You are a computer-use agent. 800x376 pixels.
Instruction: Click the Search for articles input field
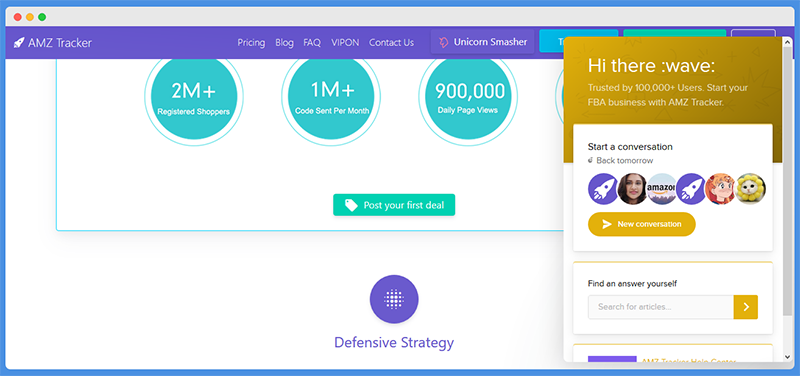[x=661, y=307]
